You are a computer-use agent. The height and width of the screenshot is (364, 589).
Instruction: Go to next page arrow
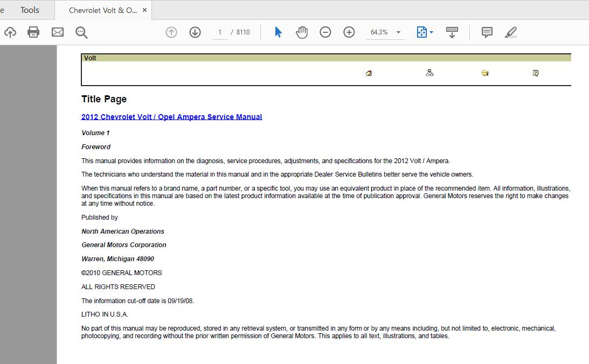pos(195,32)
